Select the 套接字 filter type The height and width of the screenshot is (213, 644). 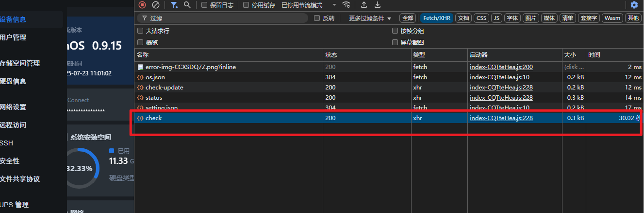coord(589,18)
